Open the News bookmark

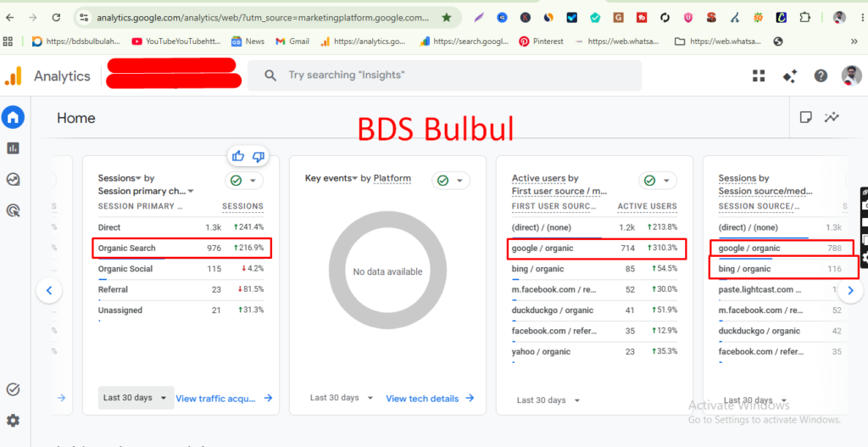[248, 41]
